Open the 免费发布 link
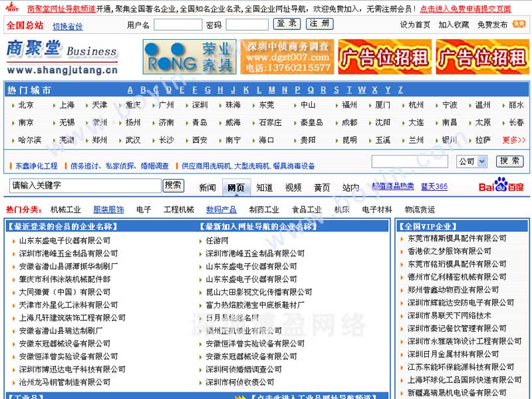The image size is (532, 399). click(492, 25)
